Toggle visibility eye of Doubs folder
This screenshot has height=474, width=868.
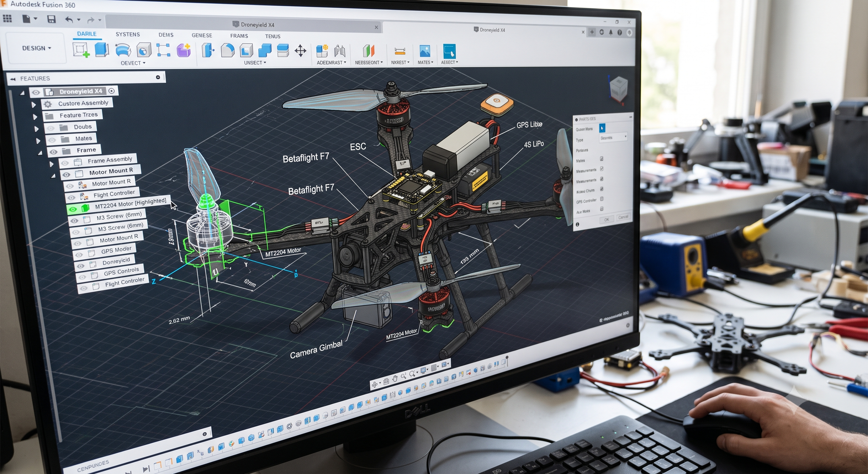click(x=51, y=128)
